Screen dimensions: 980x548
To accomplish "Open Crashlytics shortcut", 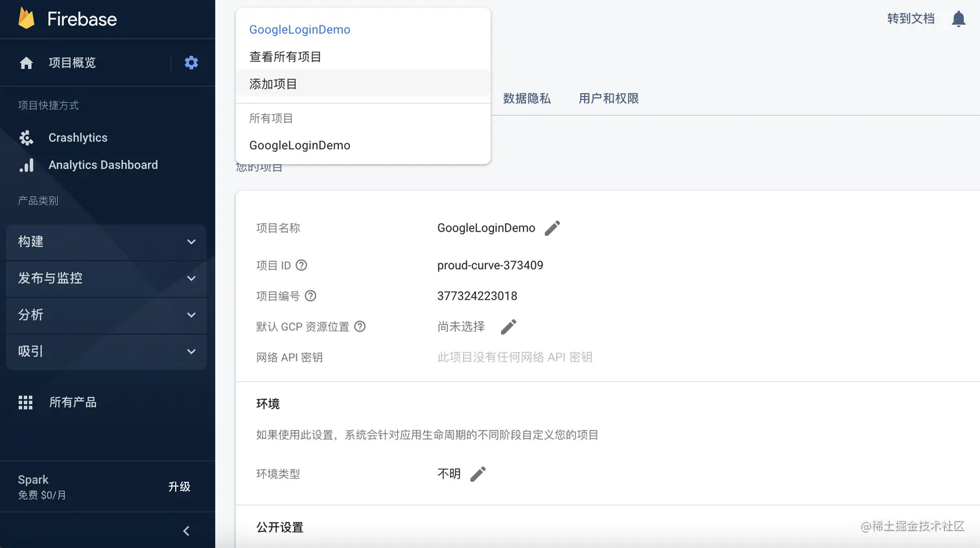I will point(78,137).
